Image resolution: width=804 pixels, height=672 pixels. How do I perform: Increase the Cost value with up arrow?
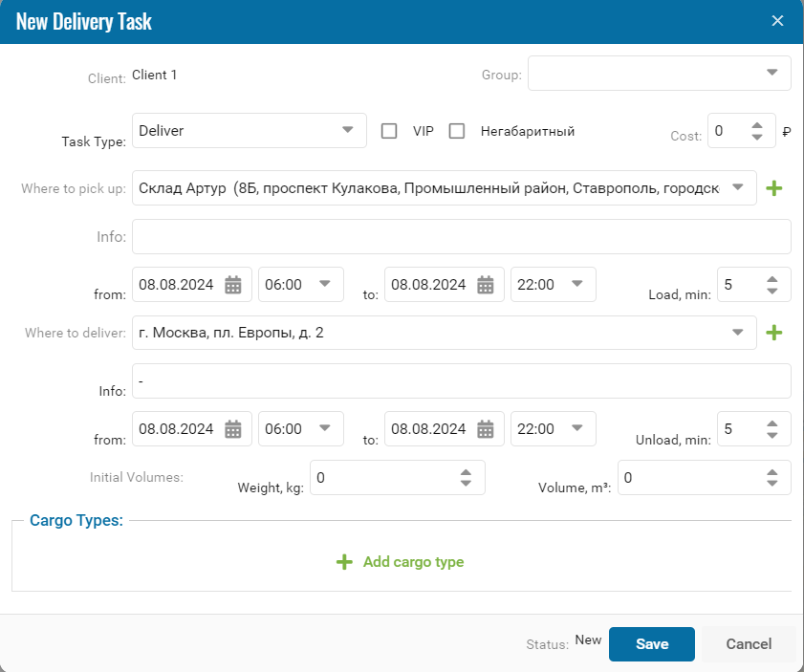pos(757,125)
